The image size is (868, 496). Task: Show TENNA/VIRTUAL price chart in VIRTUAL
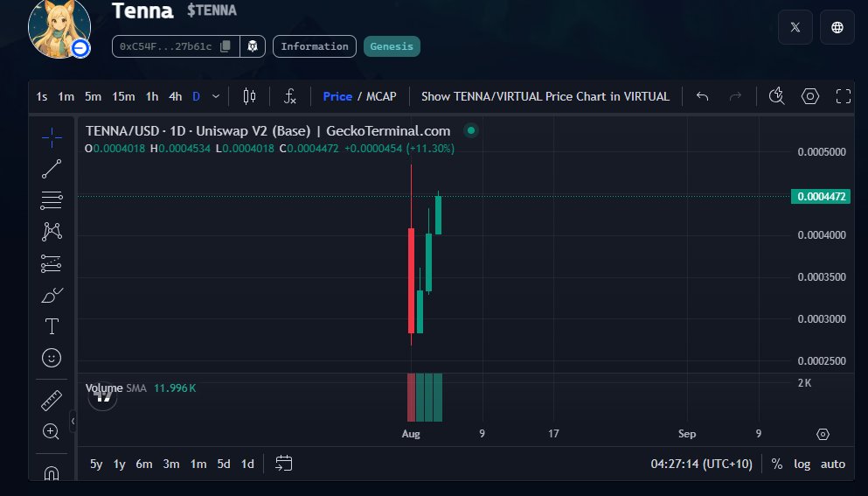(545, 96)
